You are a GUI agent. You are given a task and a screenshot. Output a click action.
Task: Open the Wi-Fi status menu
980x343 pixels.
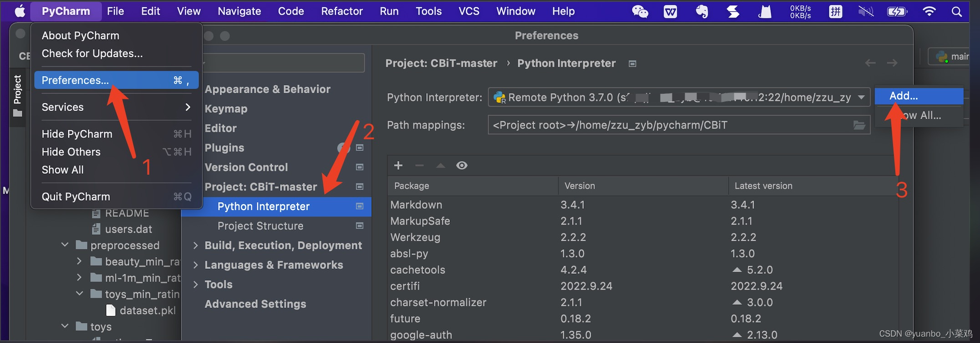tap(929, 11)
